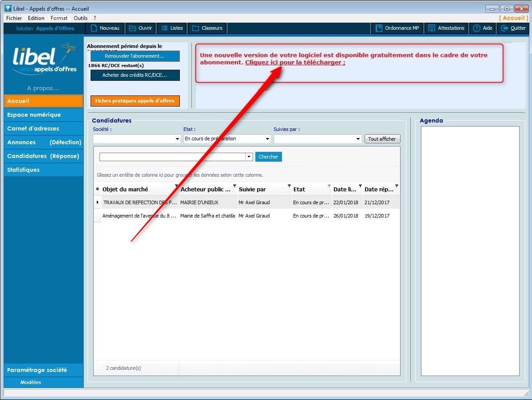Click the window resize grip corner
This screenshot has width=532, height=400.
click(x=526, y=393)
